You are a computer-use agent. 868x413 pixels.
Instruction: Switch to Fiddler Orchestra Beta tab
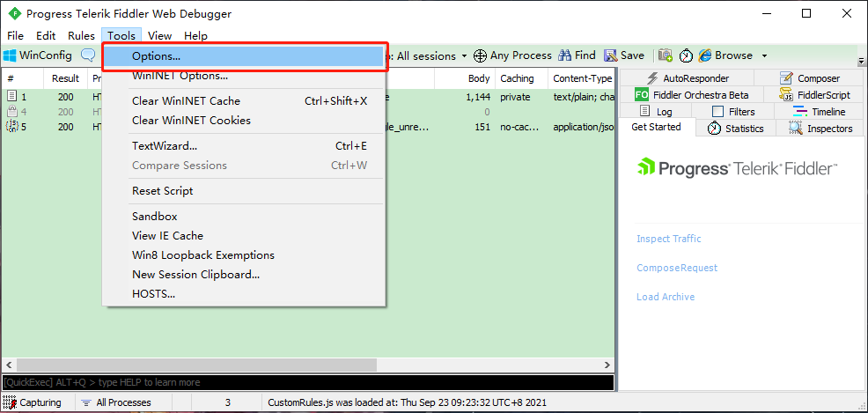coord(691,95)
